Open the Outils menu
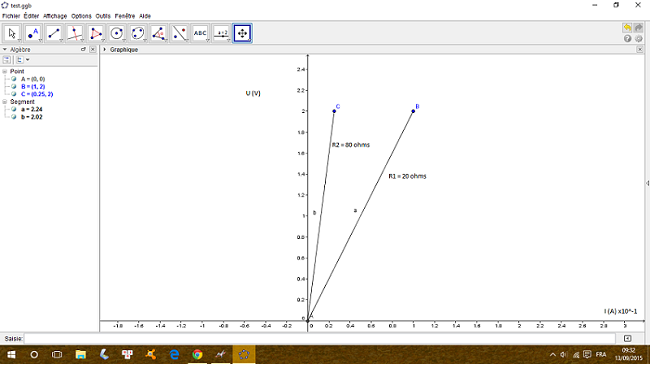The image size is (669, 375). pos(103,16)
